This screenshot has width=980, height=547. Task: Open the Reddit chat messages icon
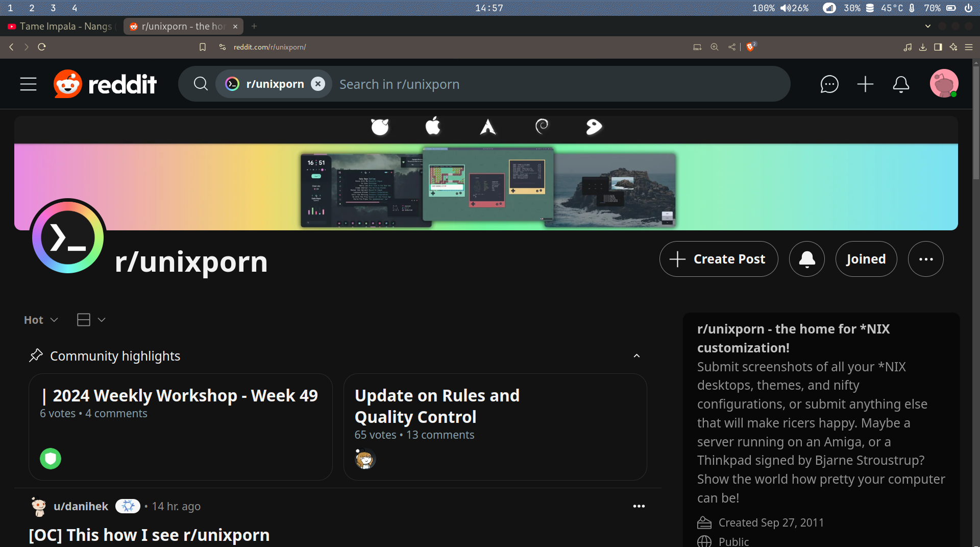829,84
